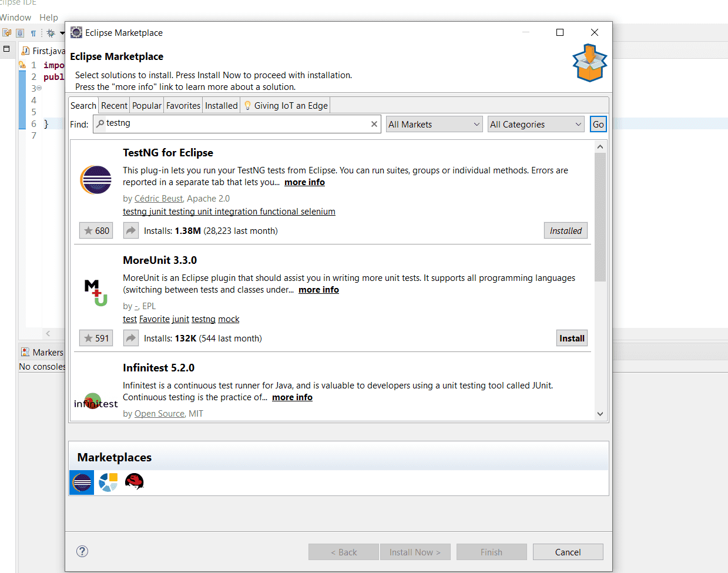Click the Infinitest 5.2.0 title
Screen dimensions: 728x573
[159, 367]
